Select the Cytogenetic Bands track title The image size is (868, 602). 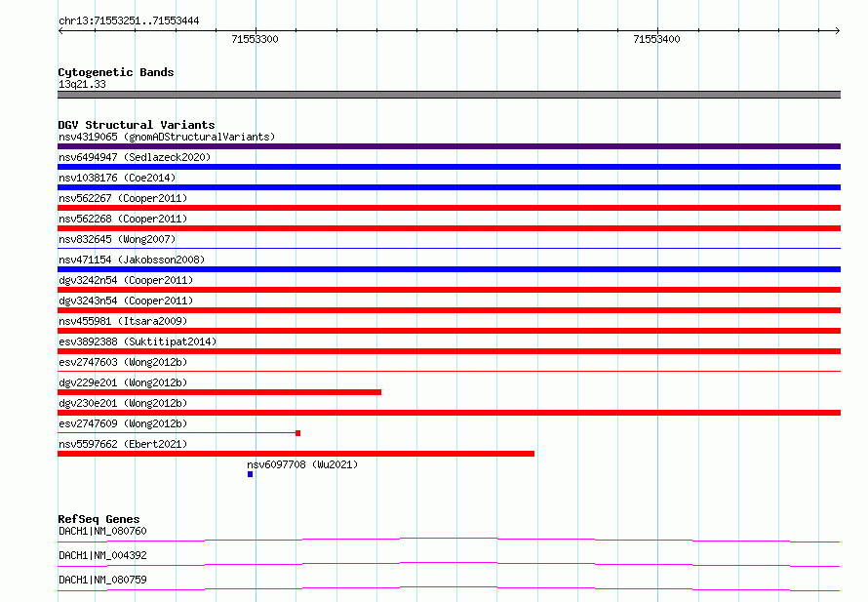pos(116,72)
